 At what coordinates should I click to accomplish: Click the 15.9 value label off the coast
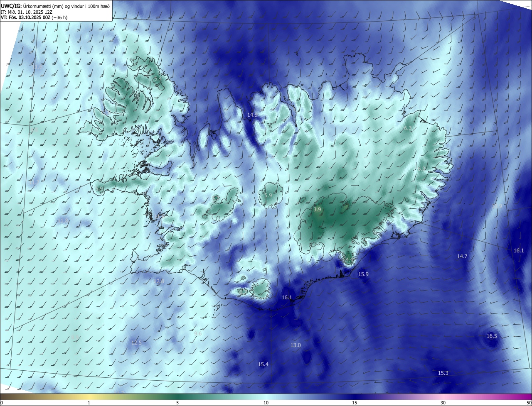coord(364,274)
